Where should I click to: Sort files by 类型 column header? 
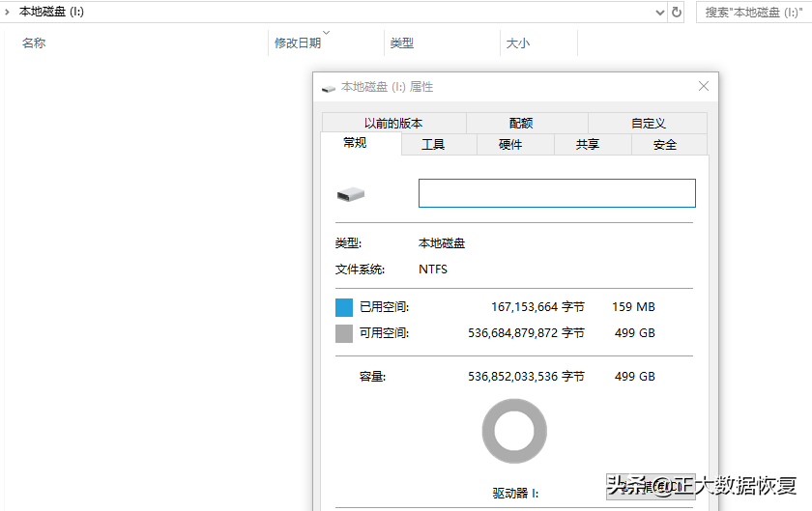pyautogui.click(x=402, y=43)
